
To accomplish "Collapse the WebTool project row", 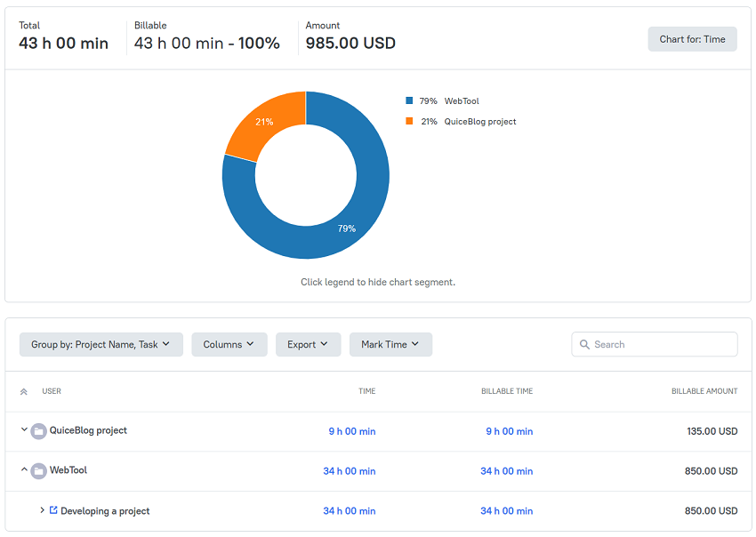I will click(24, 469).
